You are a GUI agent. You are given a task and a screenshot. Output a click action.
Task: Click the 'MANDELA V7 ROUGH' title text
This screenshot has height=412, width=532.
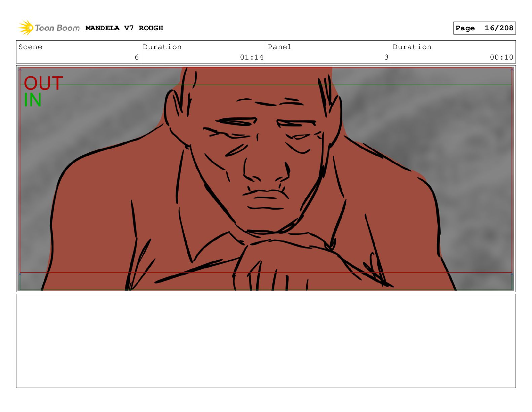pos(124,28)
